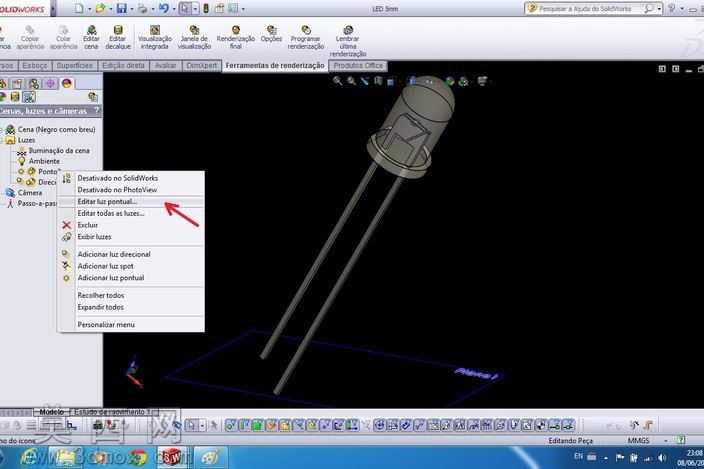The image size is (704, 469).
Task: Select Excluir in context menu
Action: 88,225
